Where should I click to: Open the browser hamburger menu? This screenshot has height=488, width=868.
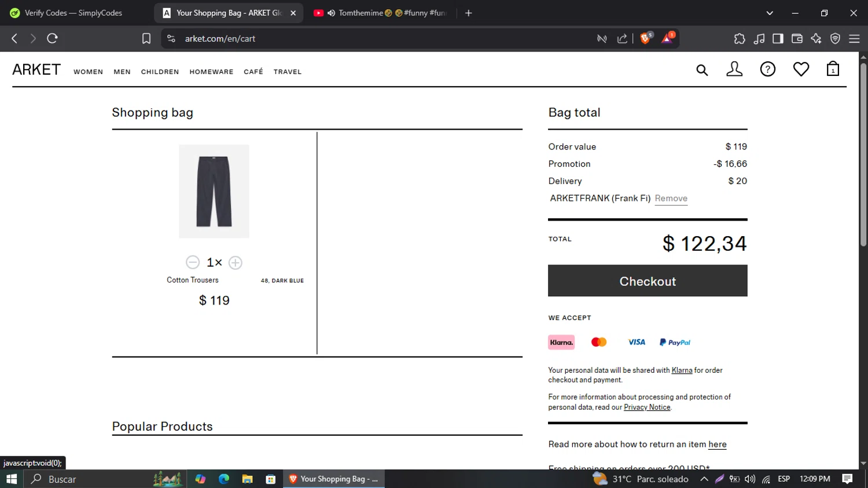(x=854, y=39)
